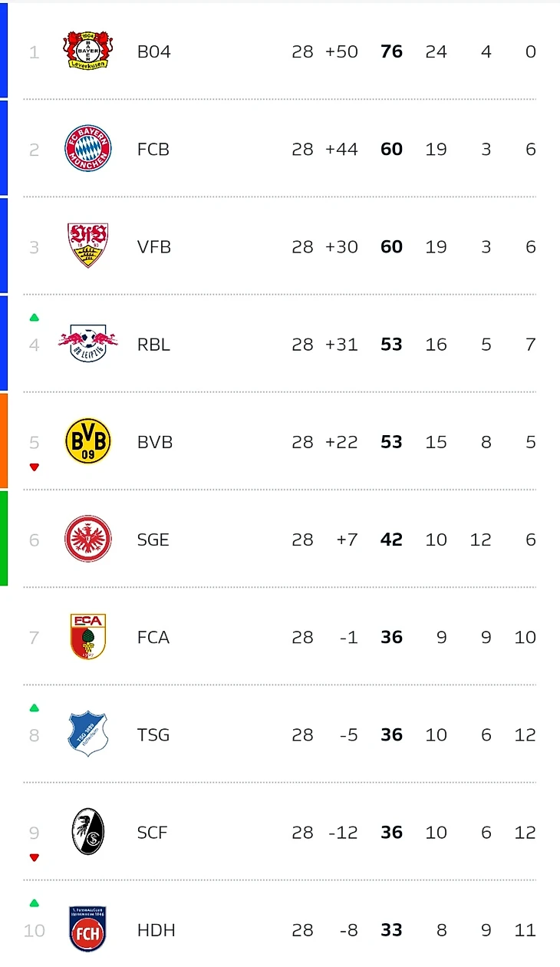The height and width of the screenshot is (967, 560).
Task: Open the Eintracht Frankfurt eagle crest
Action: [87, 540]
